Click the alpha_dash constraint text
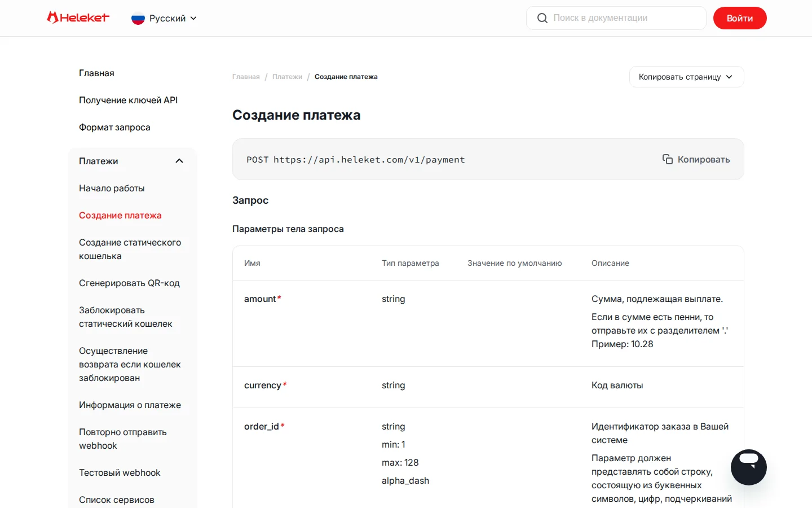The width and height of the screenshot is (812, 508). [405, 480]
